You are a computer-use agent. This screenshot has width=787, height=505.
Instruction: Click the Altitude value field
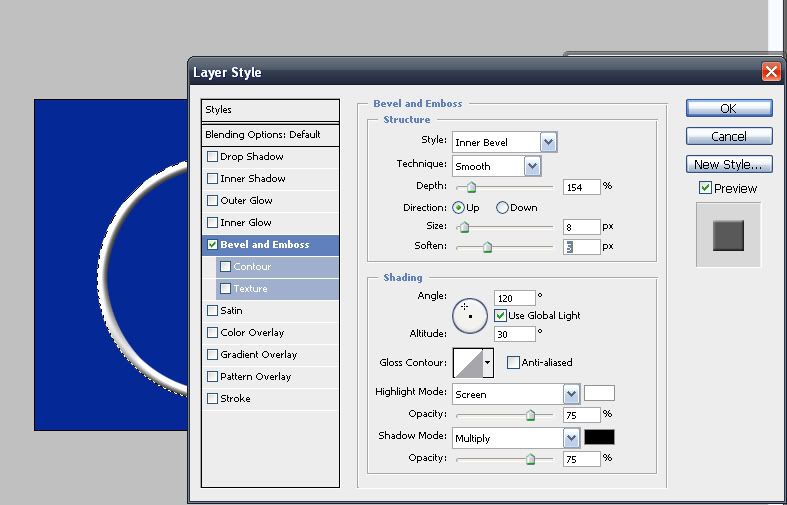tap(514, 334)
